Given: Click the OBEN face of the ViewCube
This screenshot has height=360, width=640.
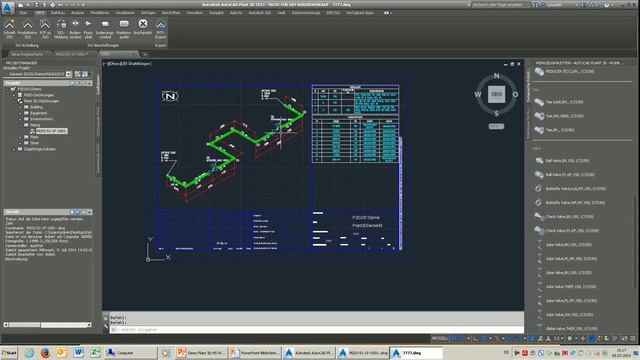Looking at the screenshot, I should [496, 94].
